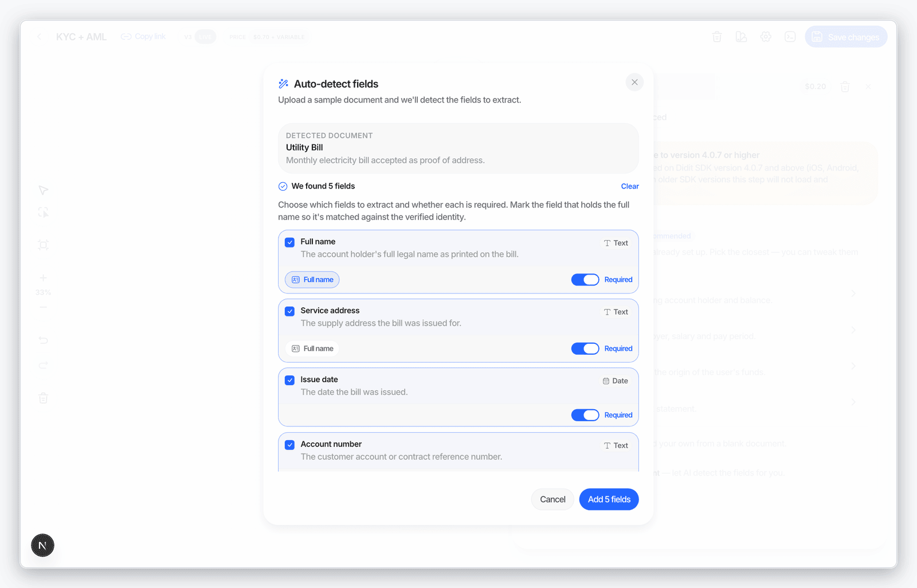The height and width of the screenshot is (588, 917).
Task: Open the theme swatches icon in header
Action: (741, 37)
